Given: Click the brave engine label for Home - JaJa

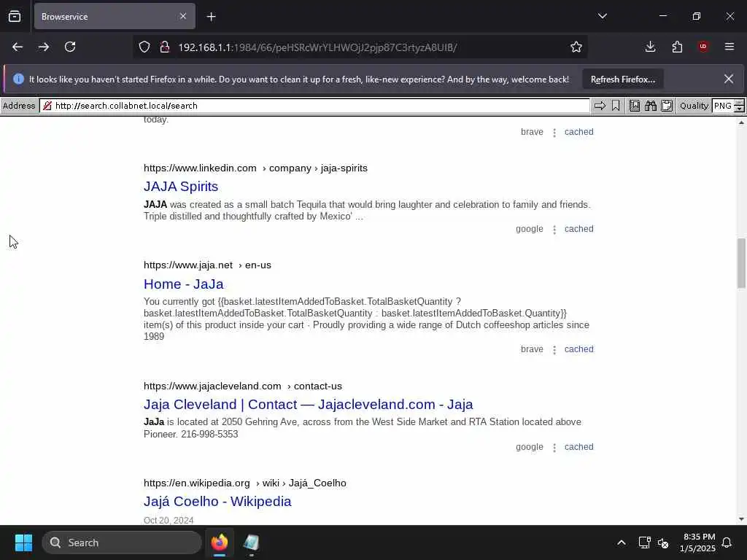Looking at the screenshot, I should [x=532, y=349].
